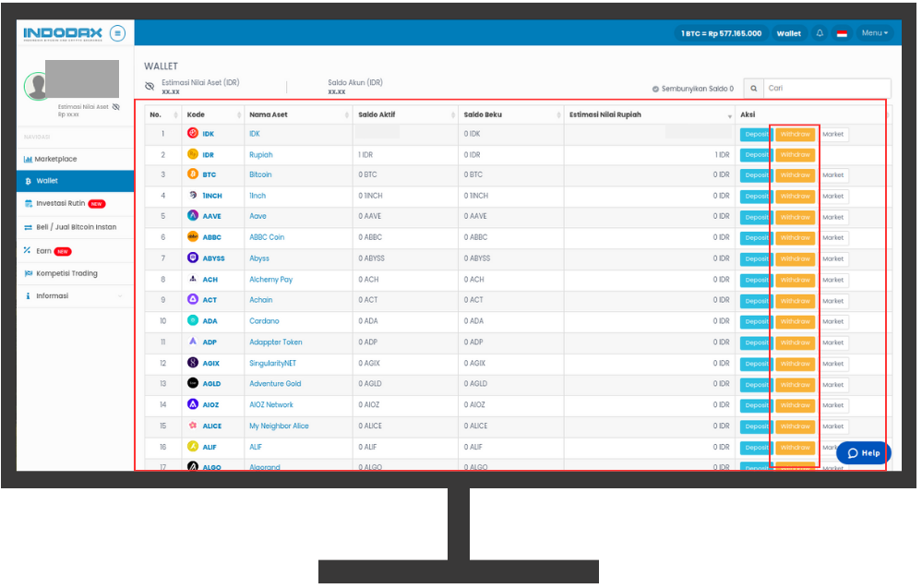This screenshot has width=922, height=588.
Task: Withdraw from the Bitcoin row
Action: [795, 175]
